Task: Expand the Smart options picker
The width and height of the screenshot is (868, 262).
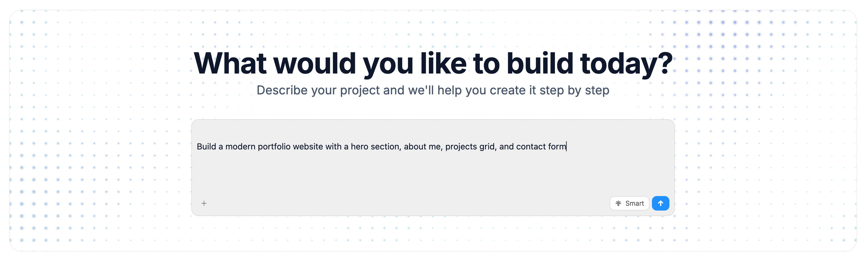Action: [630, 203]
